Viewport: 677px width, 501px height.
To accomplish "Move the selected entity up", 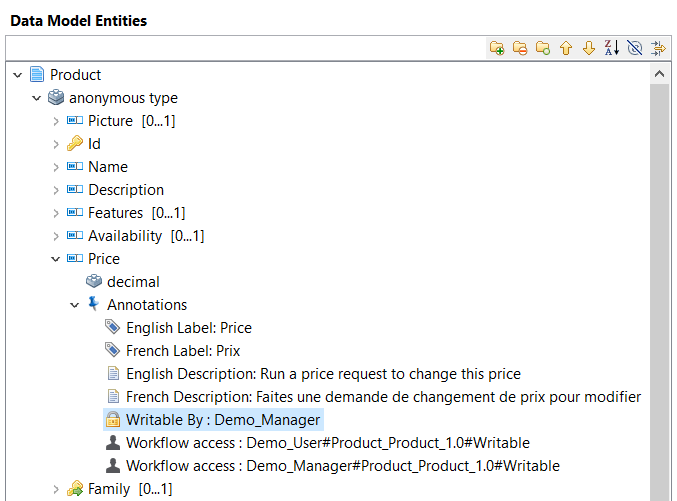I will [566, 48].
